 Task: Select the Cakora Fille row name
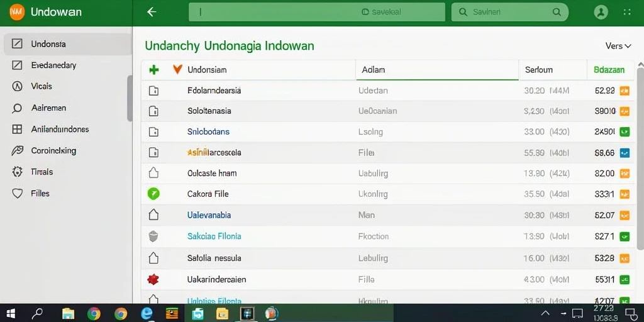coord(208,194)
